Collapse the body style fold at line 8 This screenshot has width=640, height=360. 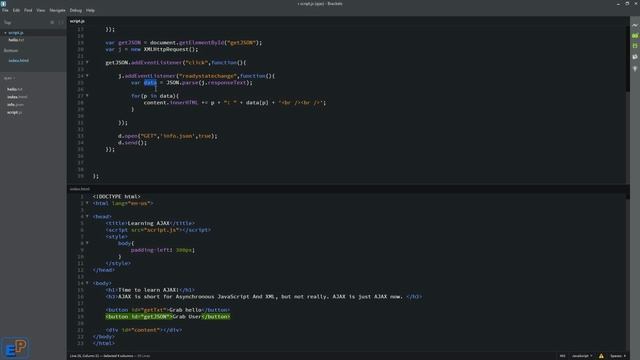click(x=87, y=243)
